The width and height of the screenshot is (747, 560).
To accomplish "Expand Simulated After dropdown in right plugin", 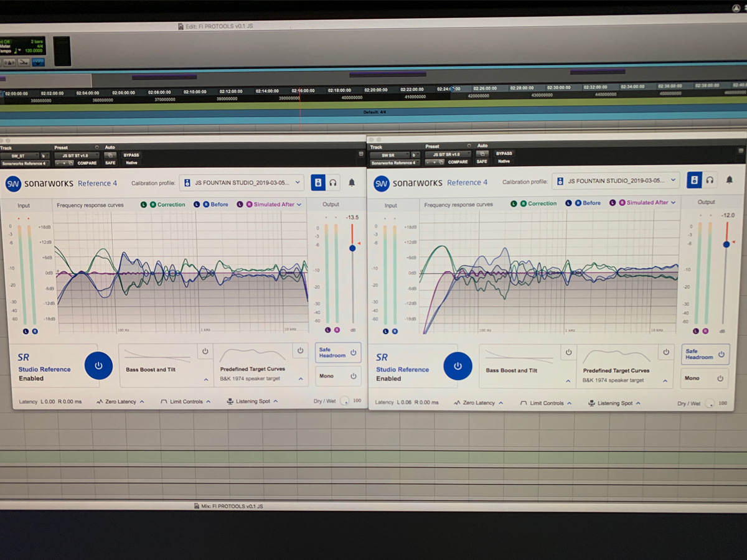I will click(x=674, y=203).
